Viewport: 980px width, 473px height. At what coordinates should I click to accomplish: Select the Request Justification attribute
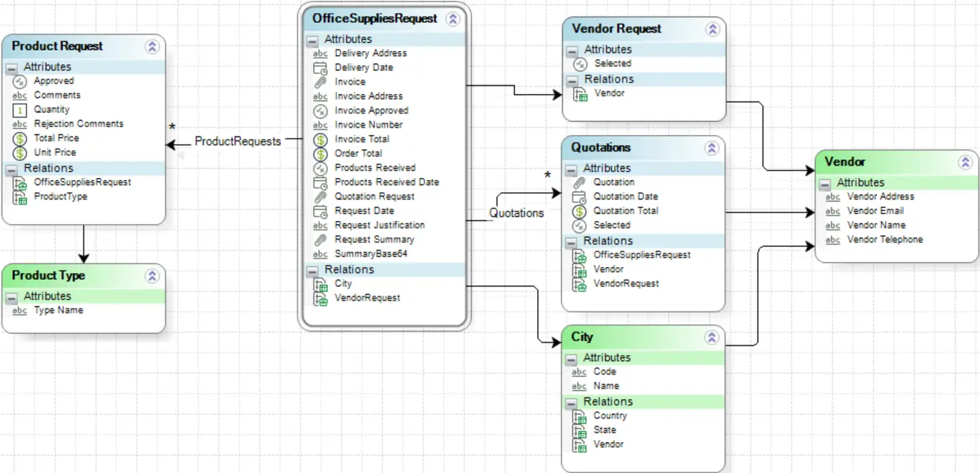[380, 225]
